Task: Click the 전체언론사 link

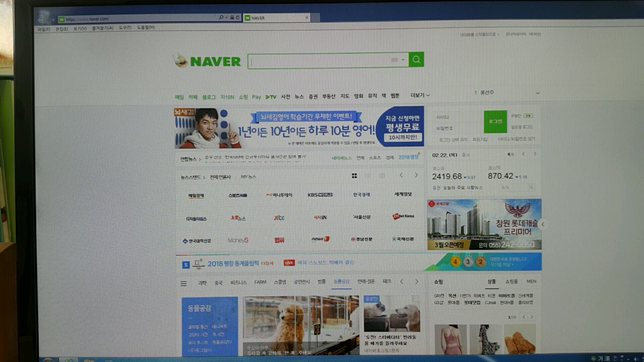Action: (220, 177)
